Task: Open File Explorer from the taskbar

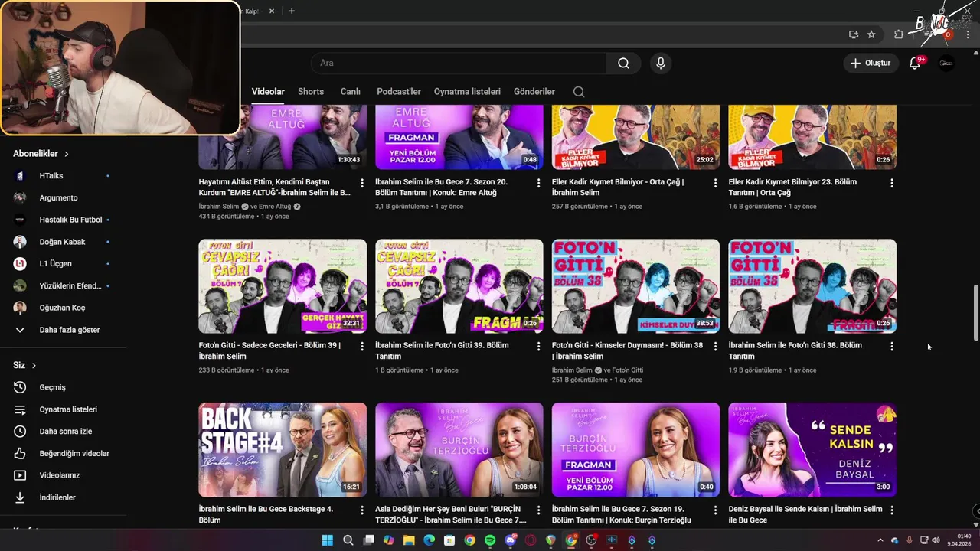Action: coord(409,540)
